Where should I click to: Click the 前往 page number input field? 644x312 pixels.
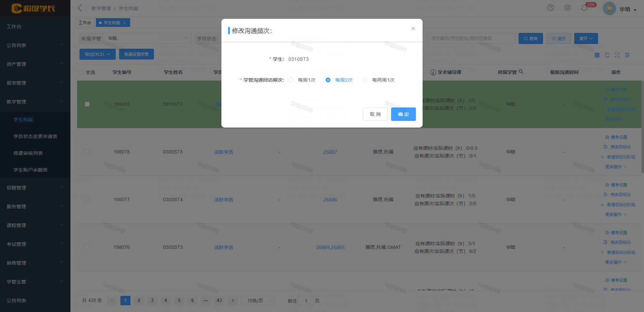306,301
